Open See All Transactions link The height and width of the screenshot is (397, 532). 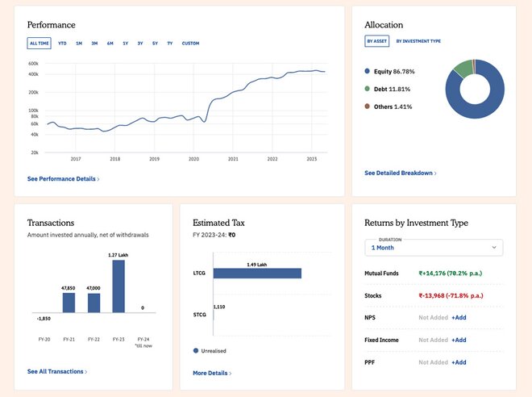click(x=57, y=371)
